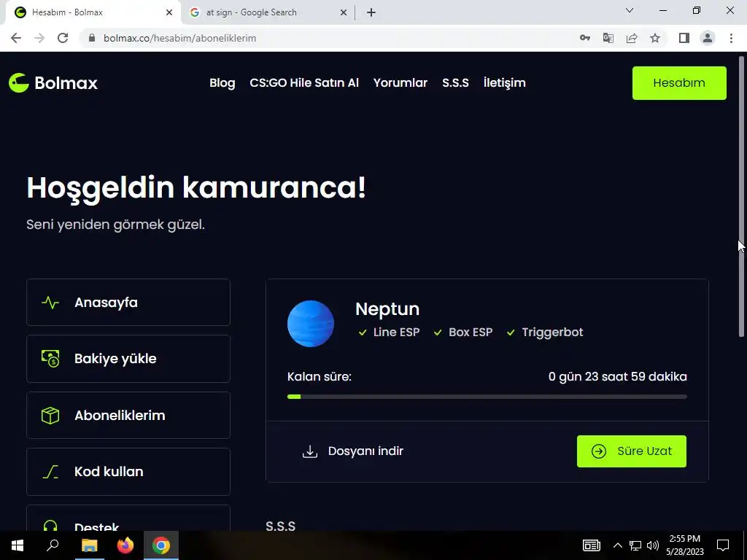The width and height of the screenshot is (747, 560).
Task: Open the volume tray icon
Action: [x=653, y=545]
